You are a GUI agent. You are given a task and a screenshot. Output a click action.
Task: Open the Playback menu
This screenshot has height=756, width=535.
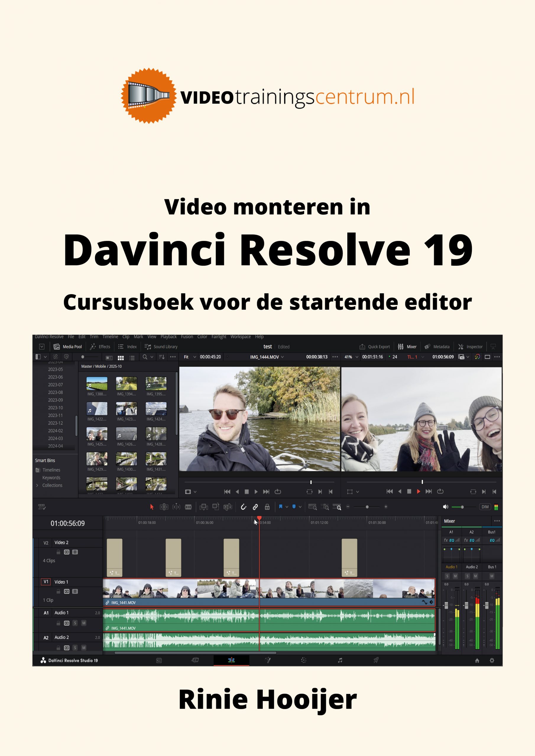(x=168, y=337)
